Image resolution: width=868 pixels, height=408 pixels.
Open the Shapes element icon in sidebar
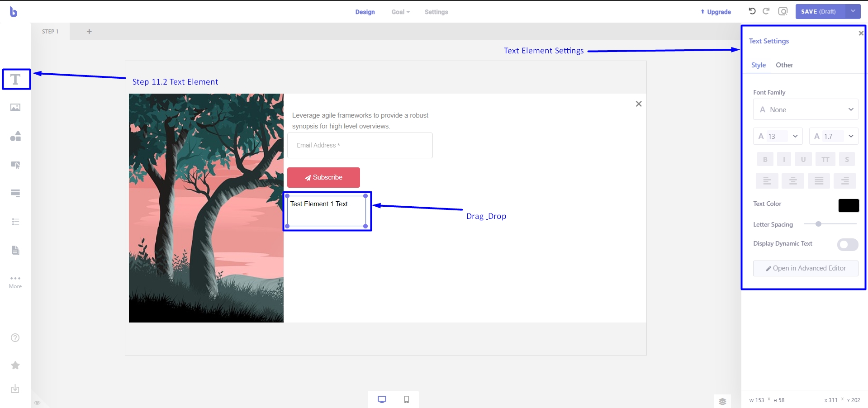[x=15, y=136]
